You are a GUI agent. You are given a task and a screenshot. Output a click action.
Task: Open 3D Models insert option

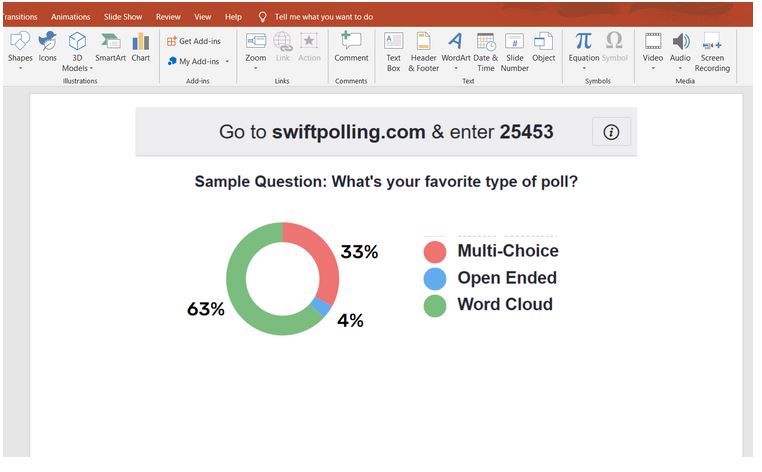click(x=77, y=51)
